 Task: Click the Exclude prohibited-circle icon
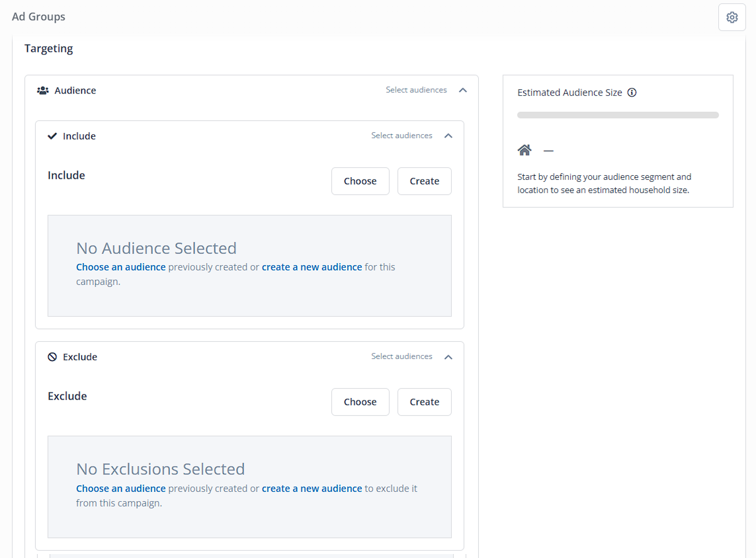tap(52, 357)
